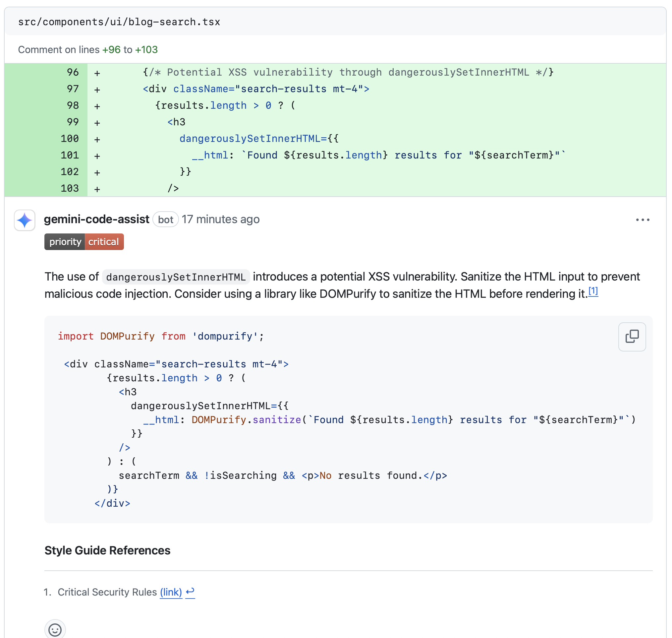Viewport: 672px width, 638px height.
Task: Click the Style Guide References heading
Action: [107, 550]
